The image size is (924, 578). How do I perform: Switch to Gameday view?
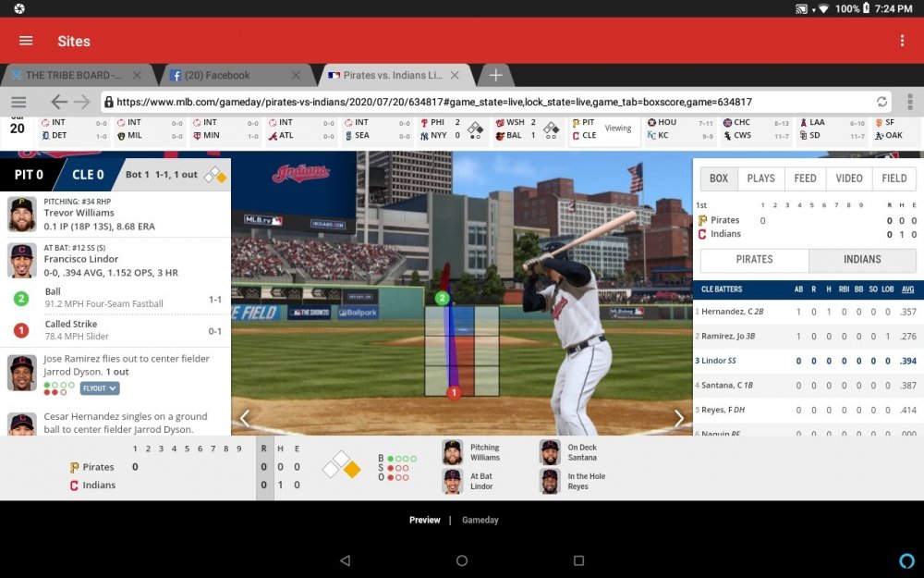pos(480,520)
